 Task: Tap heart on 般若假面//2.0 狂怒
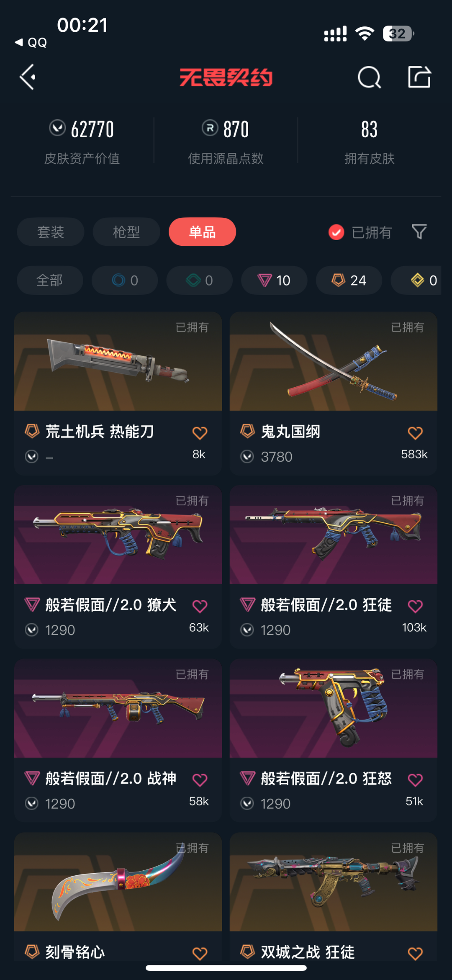pyautogui.click(x=415, y=780)
